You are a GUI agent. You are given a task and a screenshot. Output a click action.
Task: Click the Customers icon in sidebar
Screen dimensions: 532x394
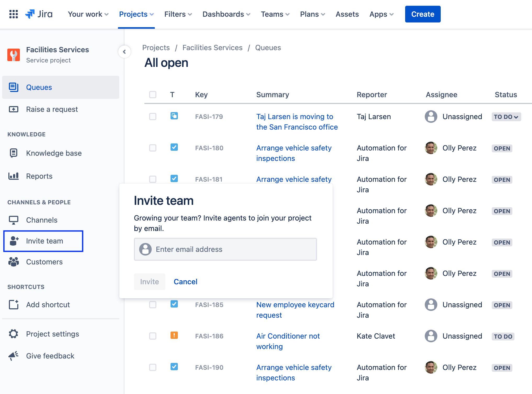coord(14,262)
